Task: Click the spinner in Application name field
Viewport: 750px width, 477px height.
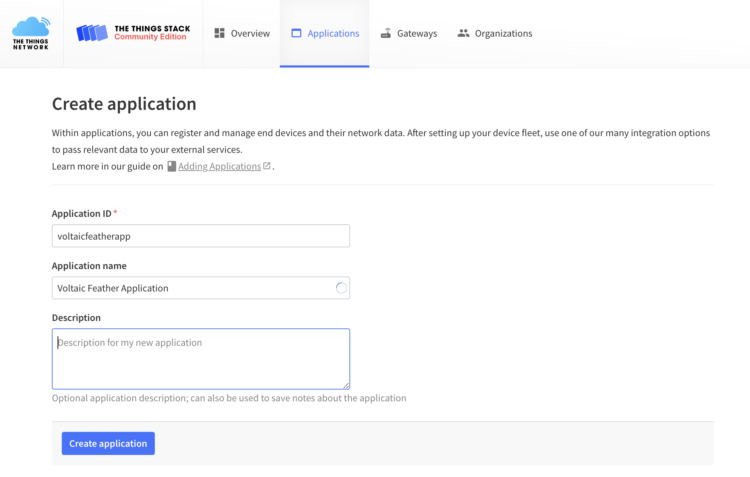Action: [x=341, y=288]
